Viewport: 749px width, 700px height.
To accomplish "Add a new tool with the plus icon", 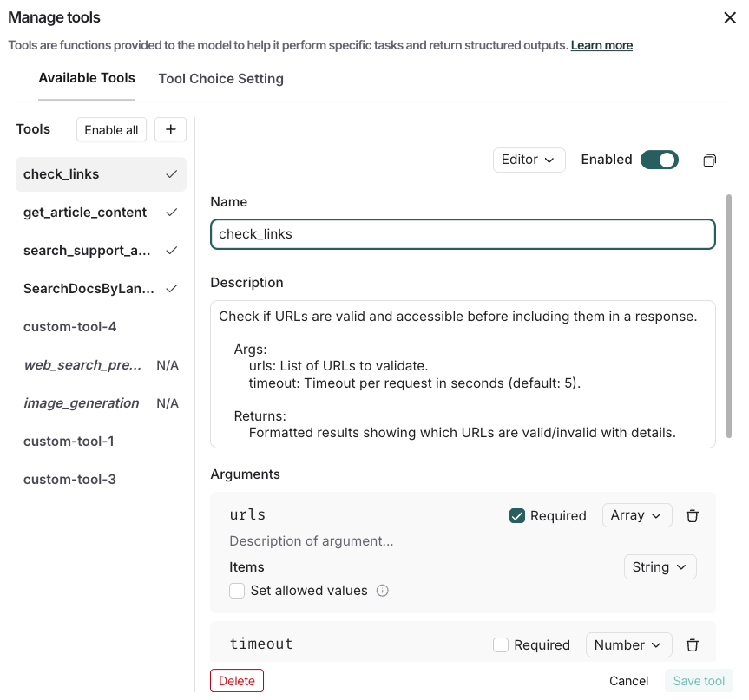I will click(x=170, y=129).
